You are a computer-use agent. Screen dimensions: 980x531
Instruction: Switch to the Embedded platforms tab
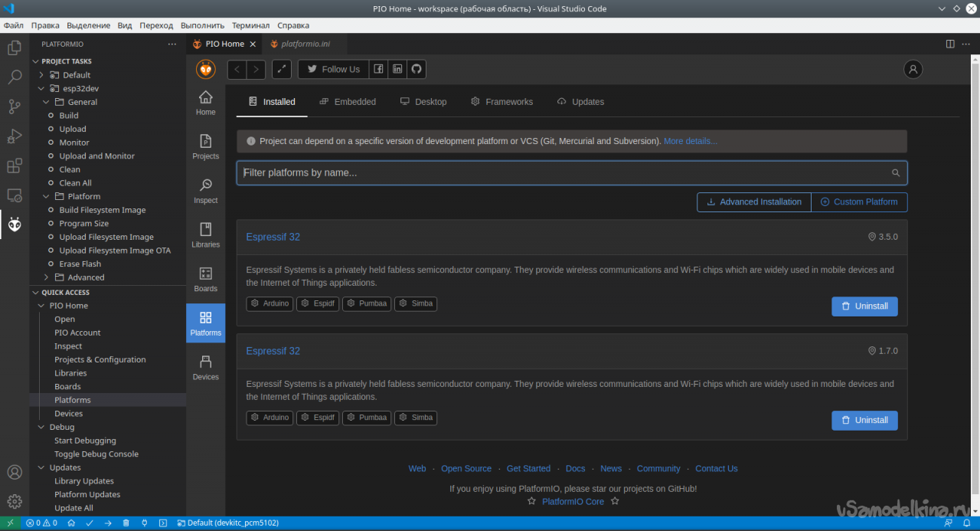point(348,102)
